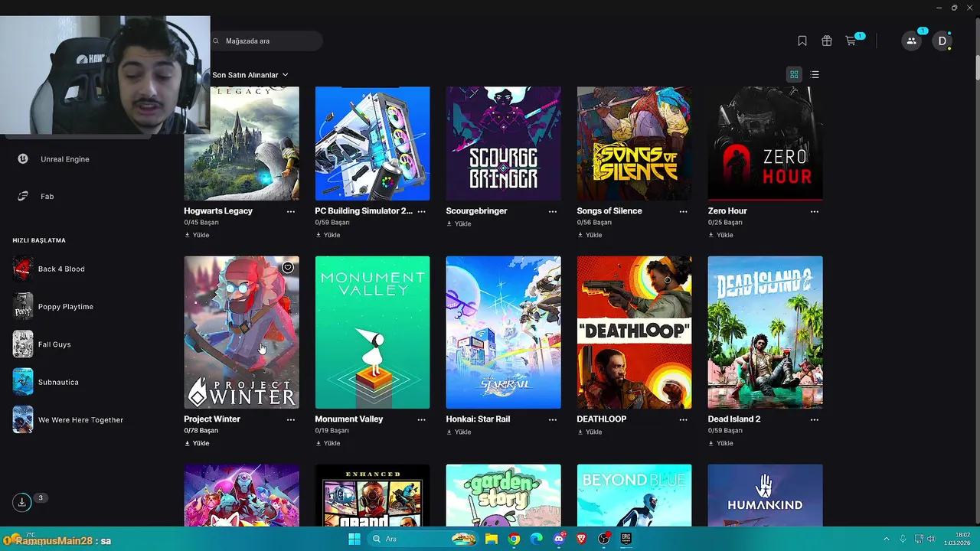Viewport: 980px width, 551px height.
Task: Install Hogwarts Legacy via Yükle
Action: coord(197,235)
